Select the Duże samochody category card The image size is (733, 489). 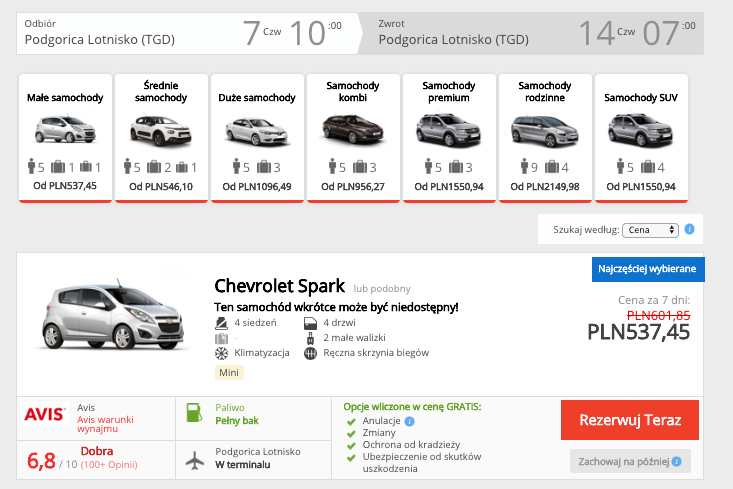(x=257, y=138)
